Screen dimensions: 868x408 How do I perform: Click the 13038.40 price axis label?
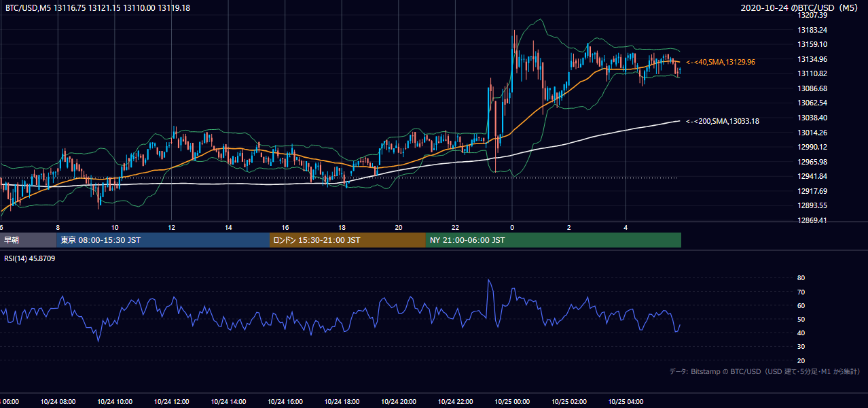click(x=812, y=118)
